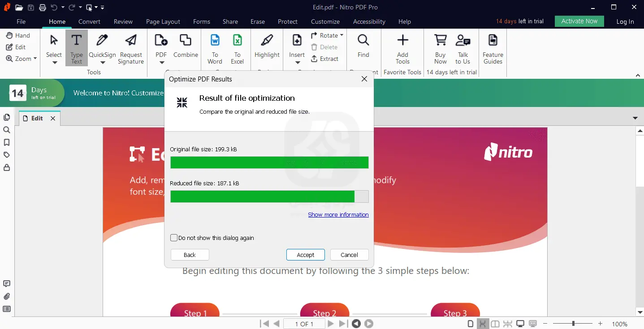The width and height of the screenshot is (644, 329).
Task: Accept the PDF optimization results
Action: pos(305,254)
